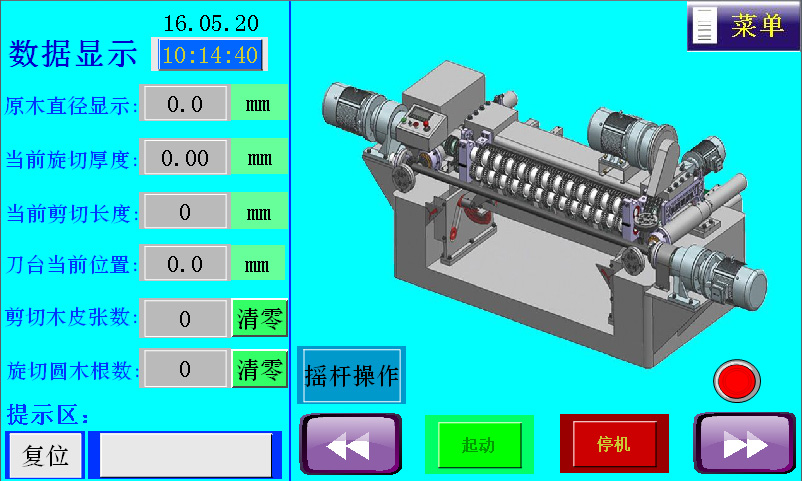802x481 pixels.
Task: Click the 10:14:40 clock display
Action: tap(210, 55)
